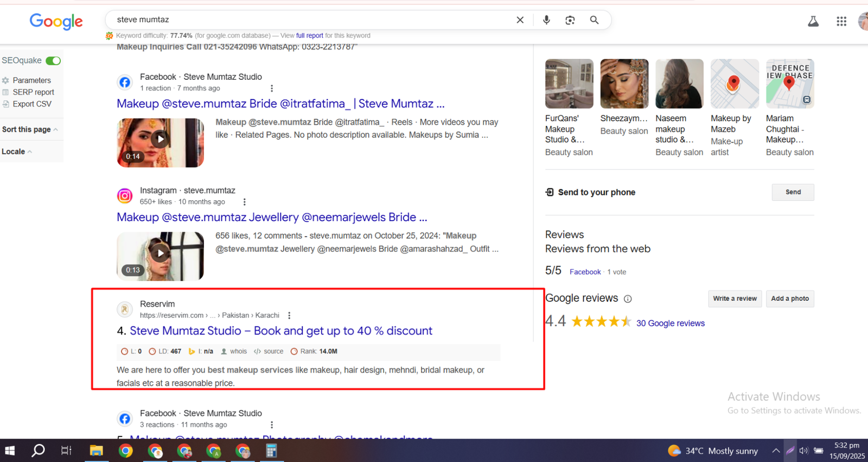Clear the search box with X icon
The width and height of the screenshot is (868, 462).
click(x=520, y=20)
